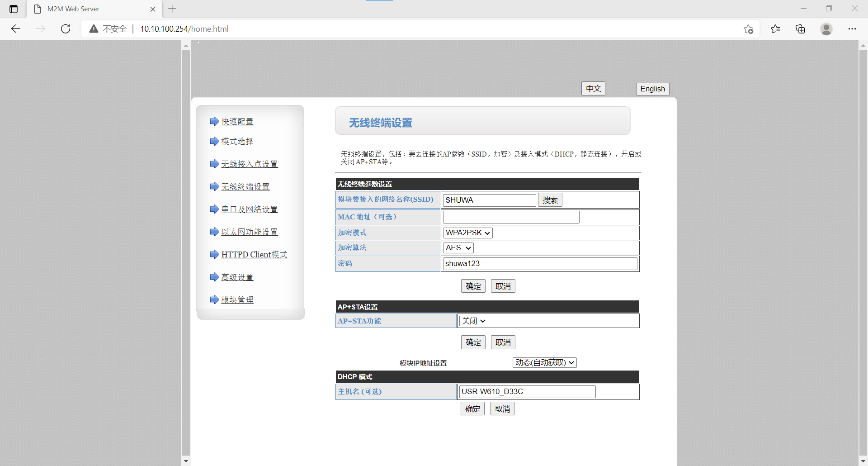Open the AP+STA function dropdown

pos(473,321)
